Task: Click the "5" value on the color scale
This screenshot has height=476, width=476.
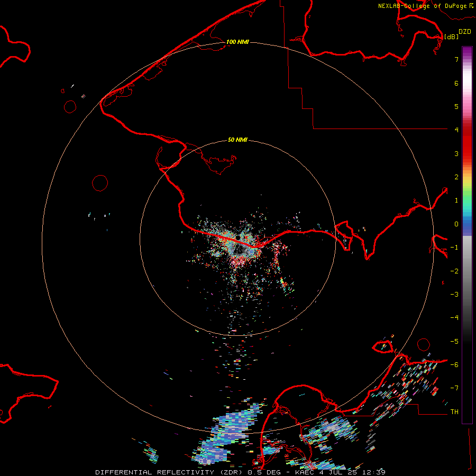Action: click(456, 106)
